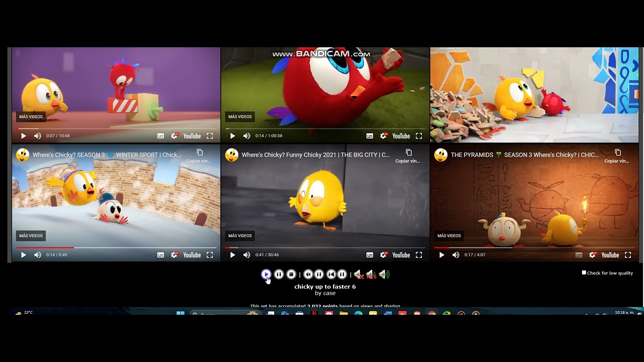Mute the 0:14 / 1:00:38 video
This screenshot has width=644, height=362.
coord(247,136)
